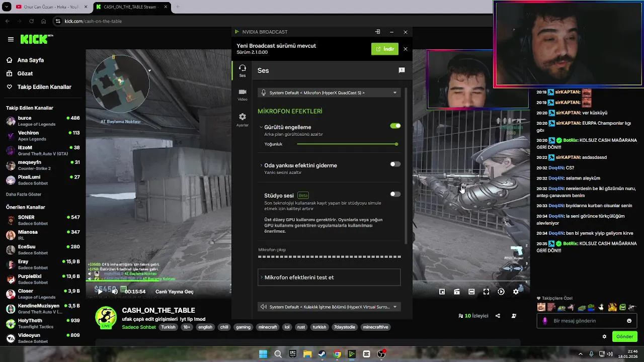Open the Ayarlar settings tab in NVIDIA Broadcast
644x362 pixels.
pos(243,120)
